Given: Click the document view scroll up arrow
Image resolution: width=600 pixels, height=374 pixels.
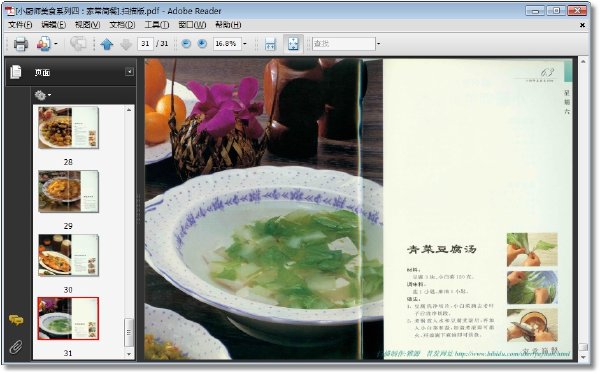Looking at the screenshot, I should click(583, 61).
